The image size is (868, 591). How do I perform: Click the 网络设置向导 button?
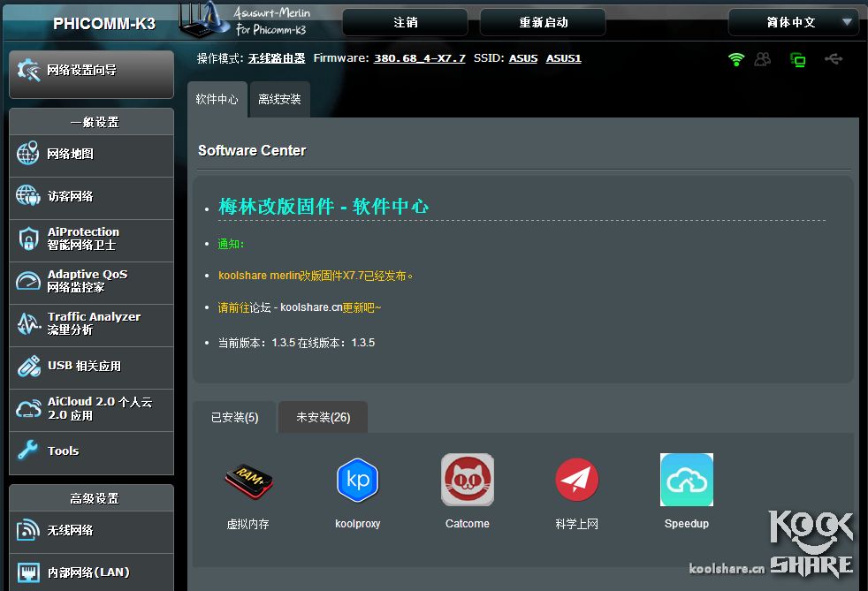(x=91, y=74)
